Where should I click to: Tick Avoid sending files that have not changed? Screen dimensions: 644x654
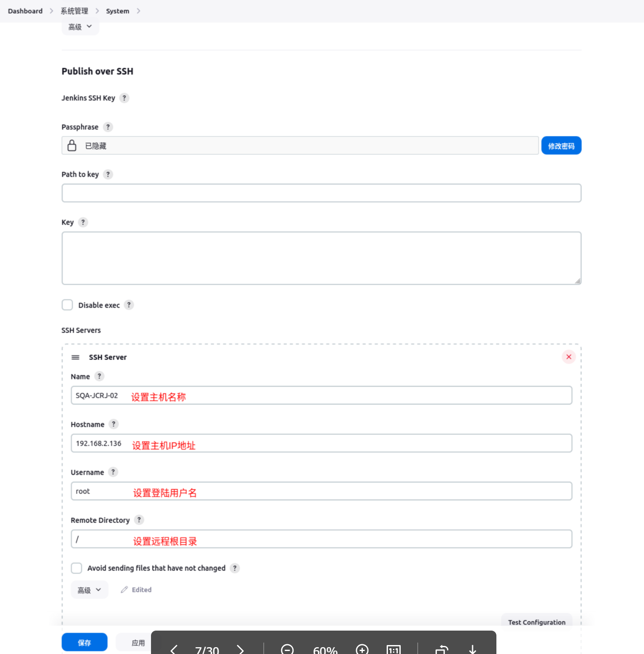77,568
